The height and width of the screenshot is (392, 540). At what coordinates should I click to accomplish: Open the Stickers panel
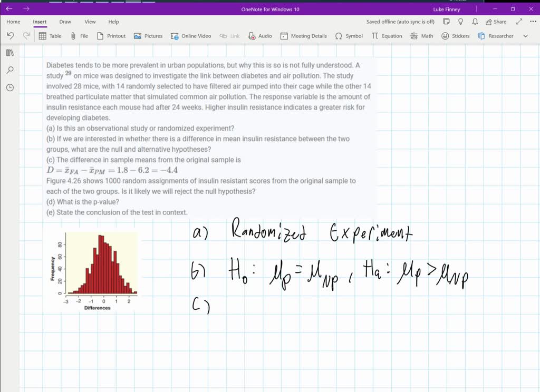point(455,36)
